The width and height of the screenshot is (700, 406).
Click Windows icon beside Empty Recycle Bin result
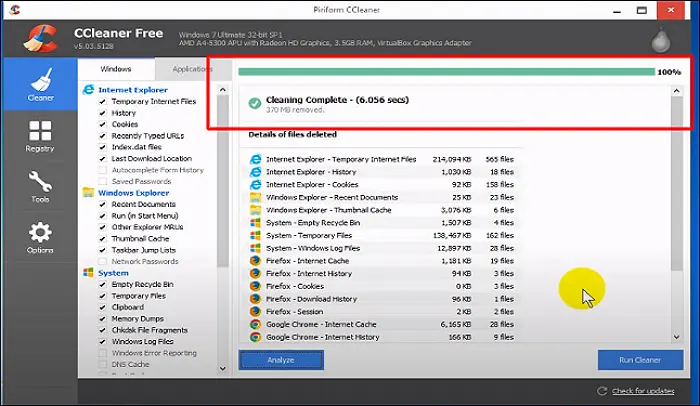255,222
